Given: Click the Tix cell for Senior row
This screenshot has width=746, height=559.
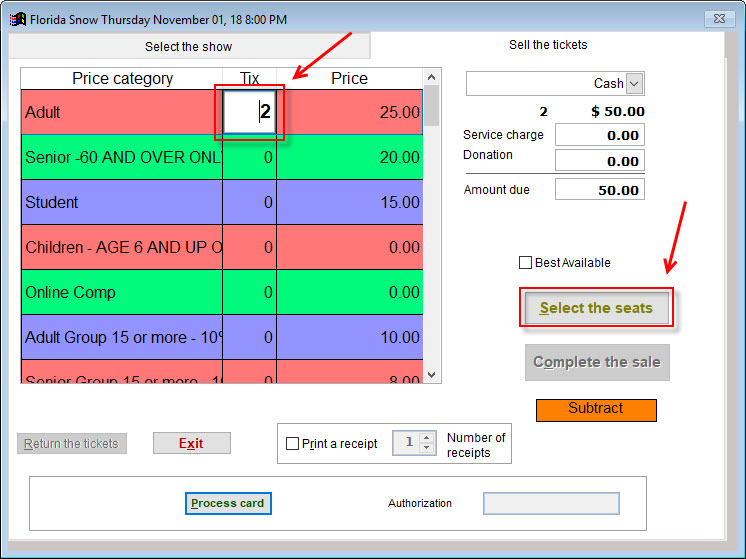Looking at the screenshot, I should pyautogui.click(x=250, y=157).
